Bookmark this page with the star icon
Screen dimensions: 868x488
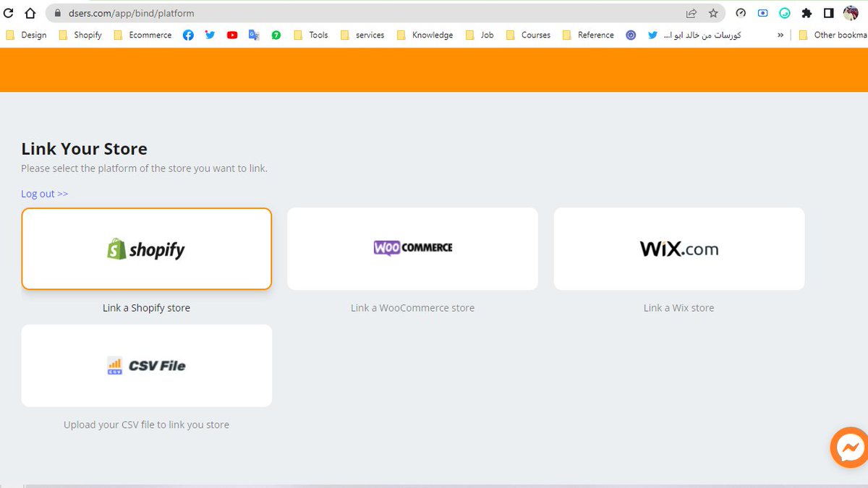pos(713,13)
